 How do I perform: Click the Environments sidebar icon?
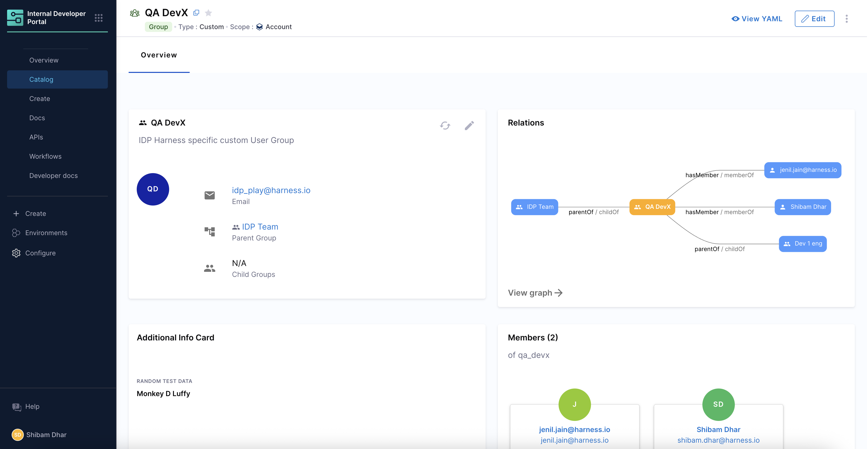coord(16,233)
